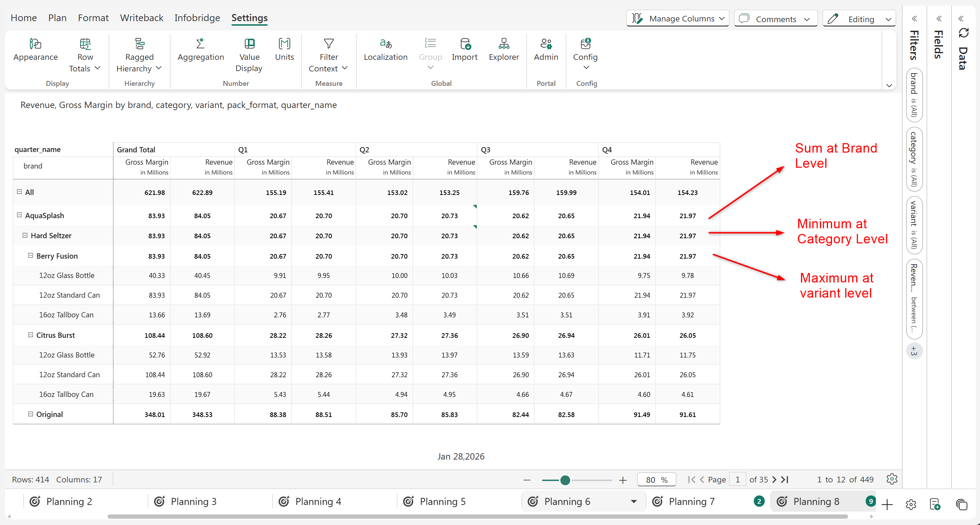Switch to the Writeback ribbon tab

coord(141,18)
